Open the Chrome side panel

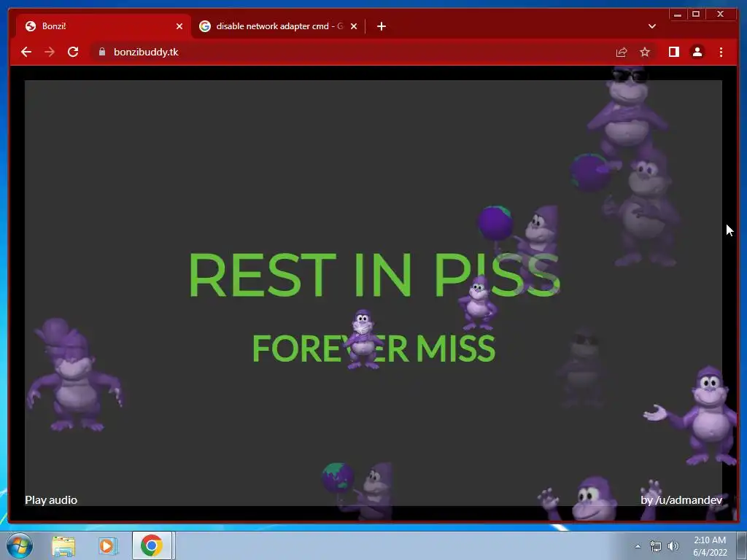(673, 52)
